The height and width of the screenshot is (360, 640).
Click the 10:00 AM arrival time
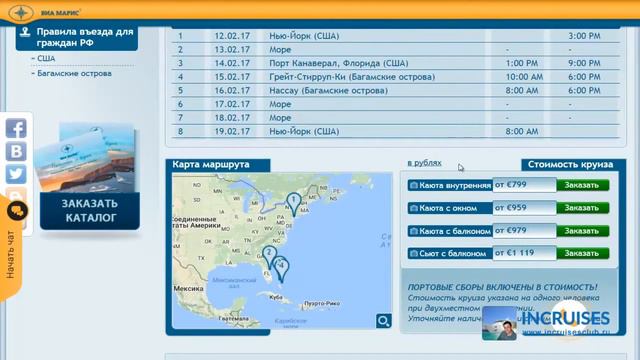coord(524,77)
